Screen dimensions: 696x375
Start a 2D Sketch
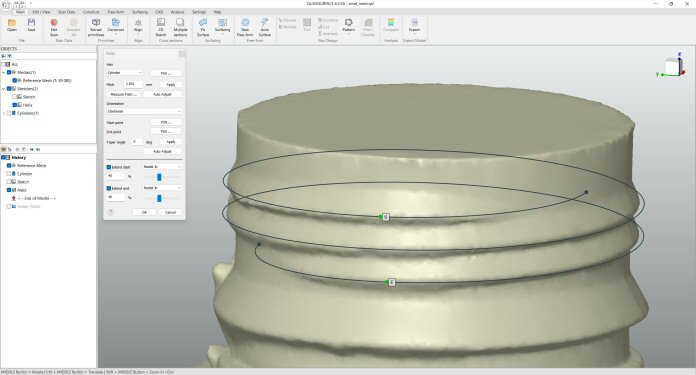point(161,27)
